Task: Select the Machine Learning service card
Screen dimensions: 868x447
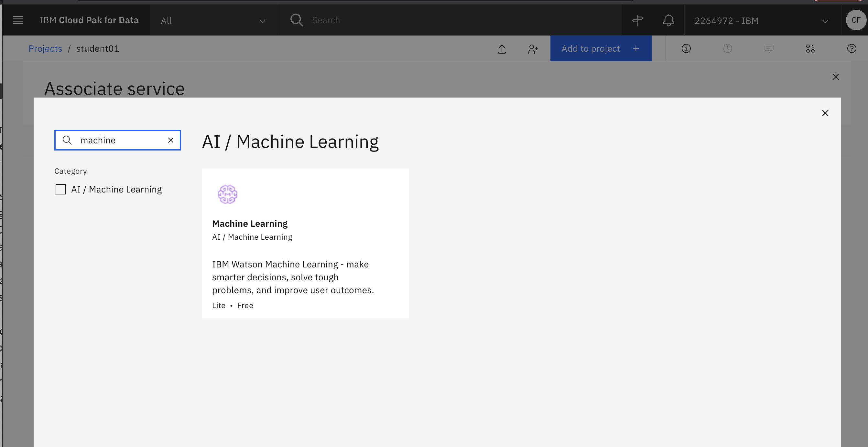Action: click(x=305, y=243)
